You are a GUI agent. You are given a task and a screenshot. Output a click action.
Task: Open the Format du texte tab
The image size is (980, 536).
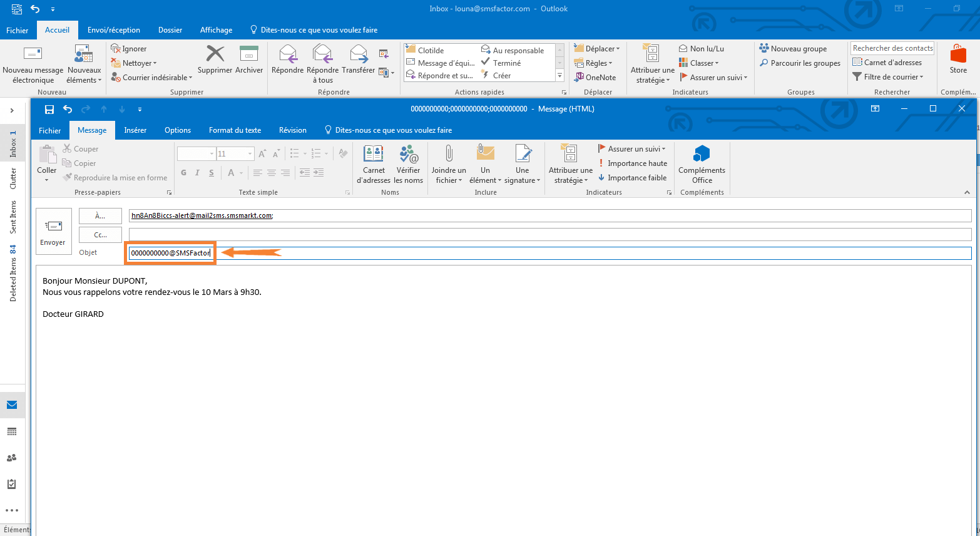pyautogui.click(x=235, y=130)
